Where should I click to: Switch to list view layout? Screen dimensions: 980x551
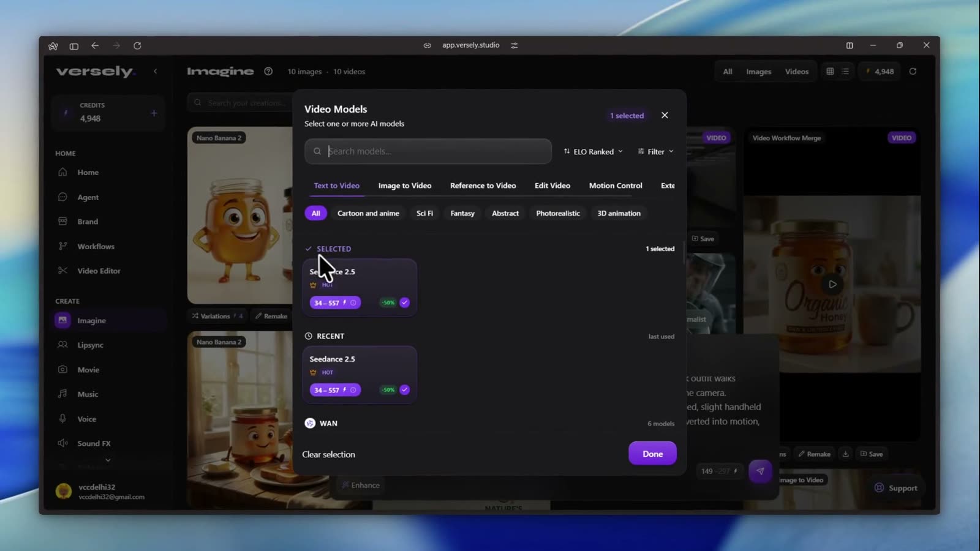[845, 72]
